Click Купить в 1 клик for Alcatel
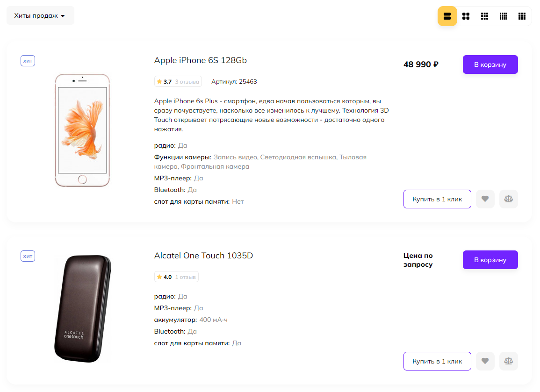Image resolution: width=540 pixels, height=392 pixels. (x=437, y=361)
